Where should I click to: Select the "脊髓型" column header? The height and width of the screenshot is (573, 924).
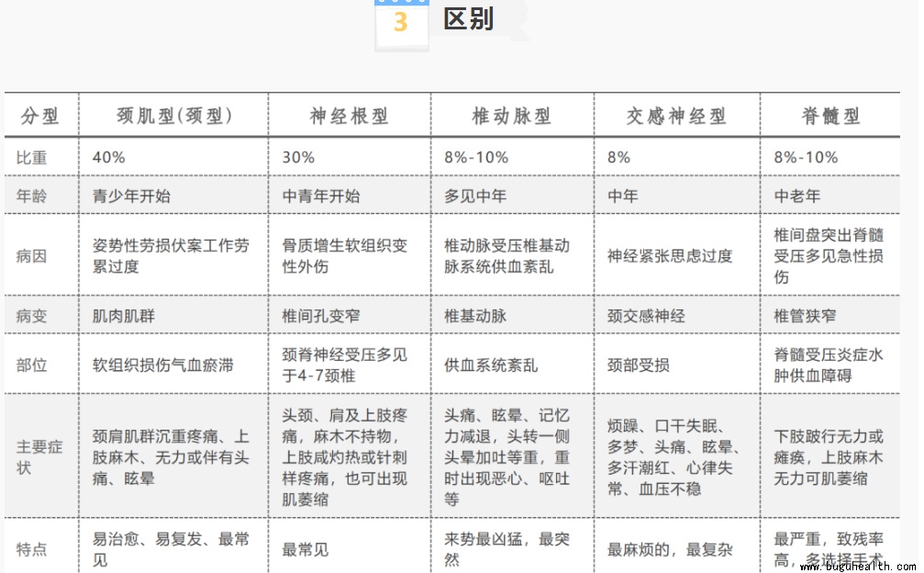point(829,116)
